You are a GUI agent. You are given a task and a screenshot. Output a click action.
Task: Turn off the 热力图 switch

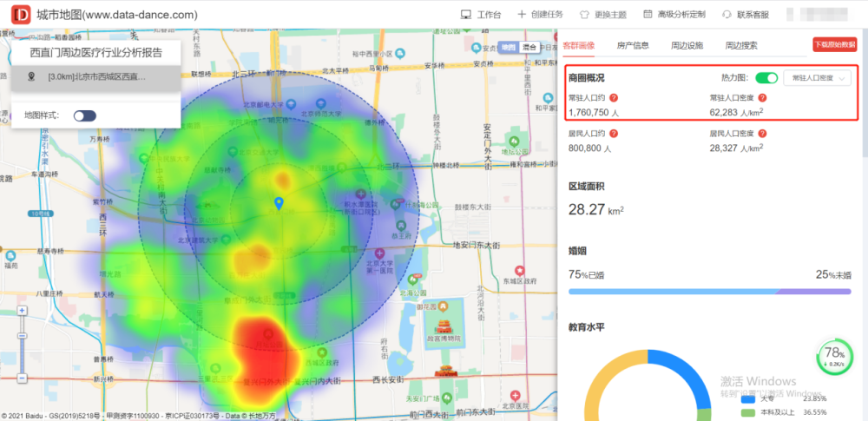(766, 78)
